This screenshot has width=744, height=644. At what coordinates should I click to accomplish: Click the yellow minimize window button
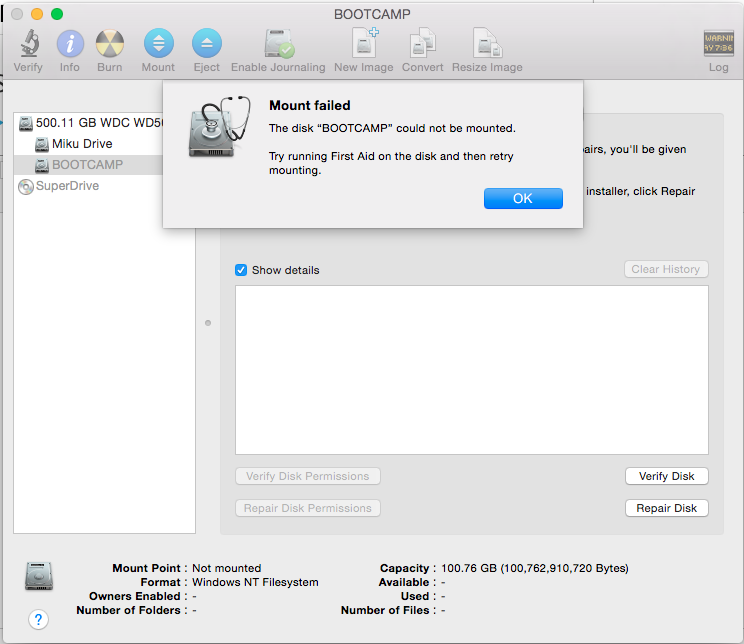click(x=37, y=14)
